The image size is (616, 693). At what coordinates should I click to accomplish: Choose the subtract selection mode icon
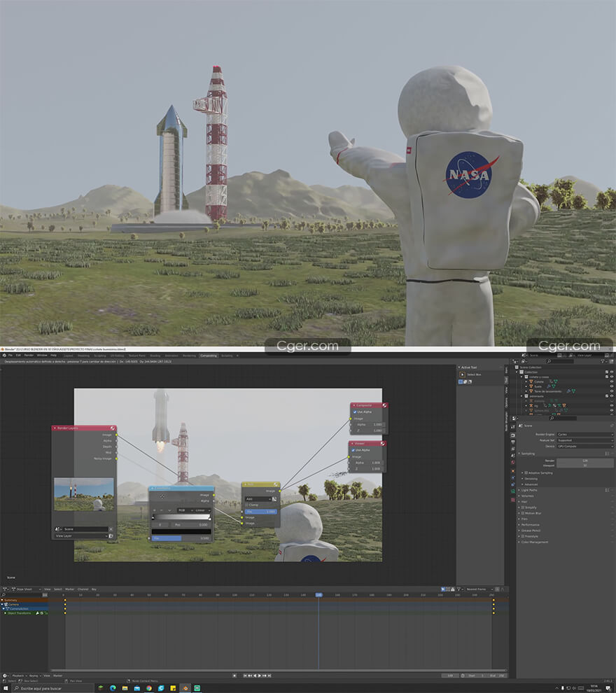(x=469, y=382)
